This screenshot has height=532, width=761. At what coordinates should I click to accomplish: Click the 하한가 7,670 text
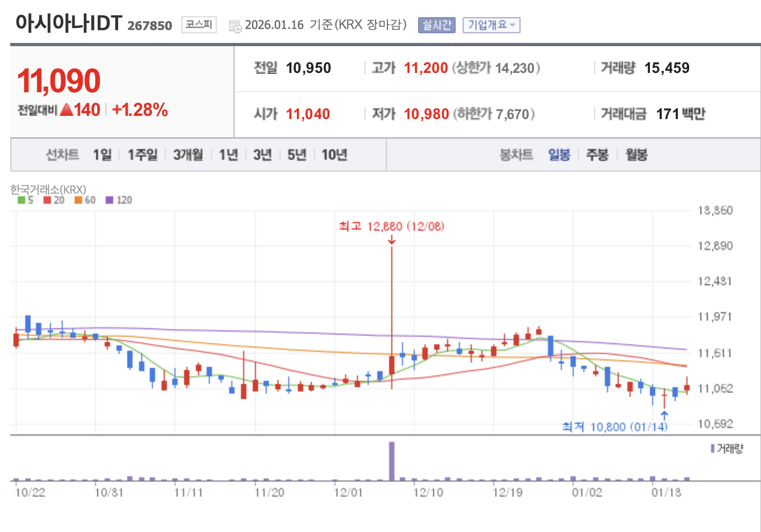494,114
